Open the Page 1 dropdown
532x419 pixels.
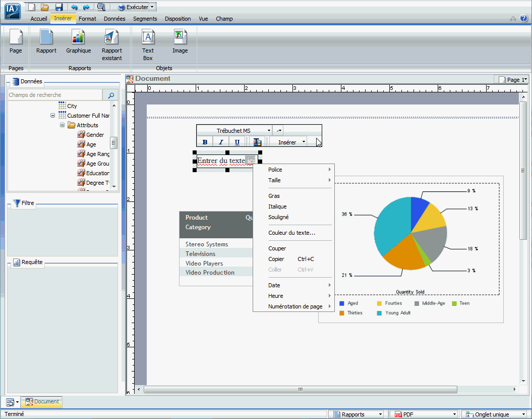[x=512, y=79]
